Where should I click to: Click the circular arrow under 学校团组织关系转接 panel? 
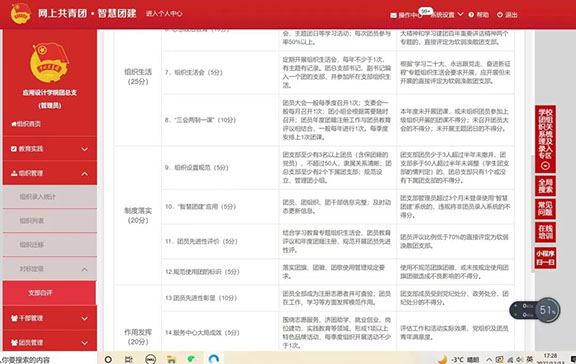[545, 166]
